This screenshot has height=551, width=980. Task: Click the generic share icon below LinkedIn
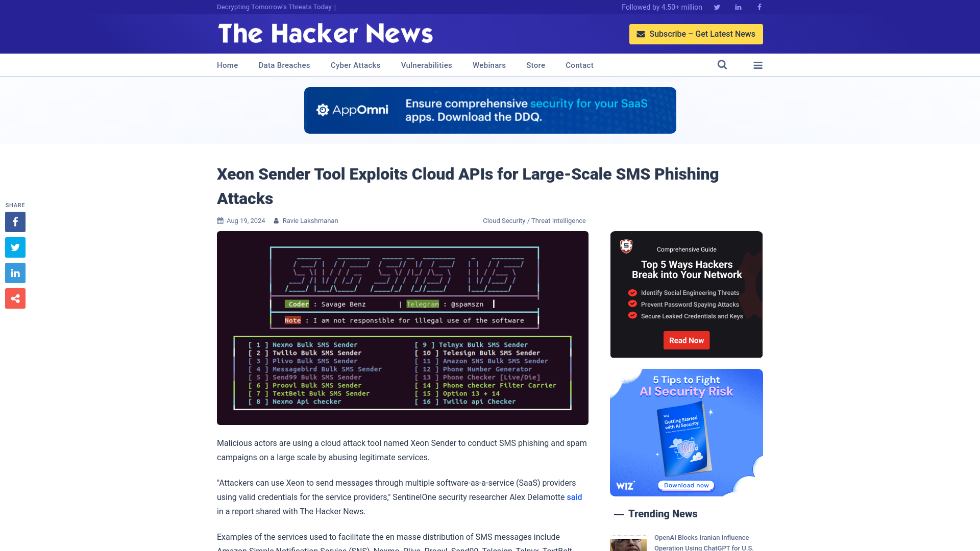click(x=15, y=298)
